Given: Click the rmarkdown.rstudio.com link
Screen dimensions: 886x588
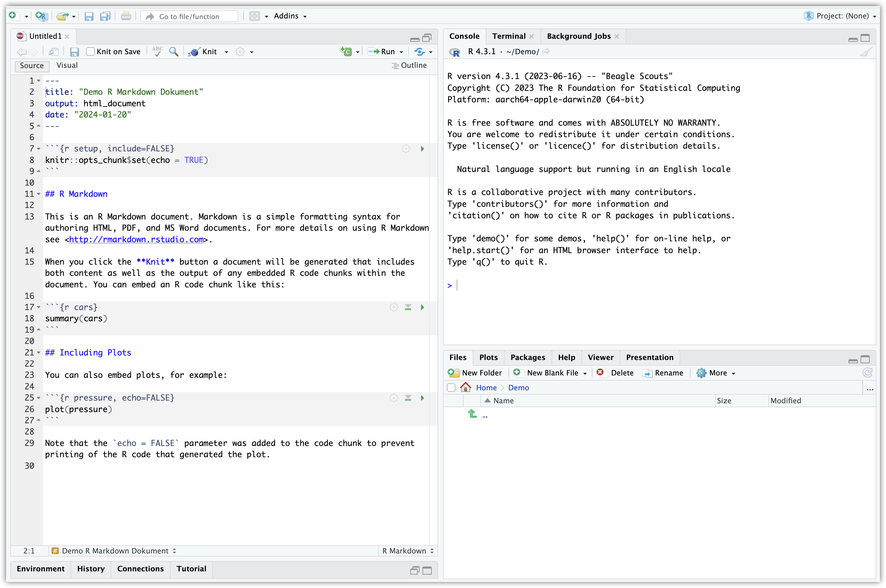Looking at the screenshot, I should click(136, 239).
